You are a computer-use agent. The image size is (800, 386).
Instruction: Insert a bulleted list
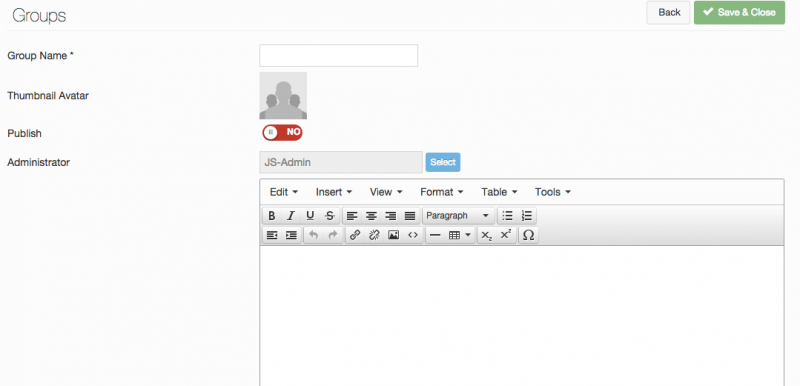507,216
